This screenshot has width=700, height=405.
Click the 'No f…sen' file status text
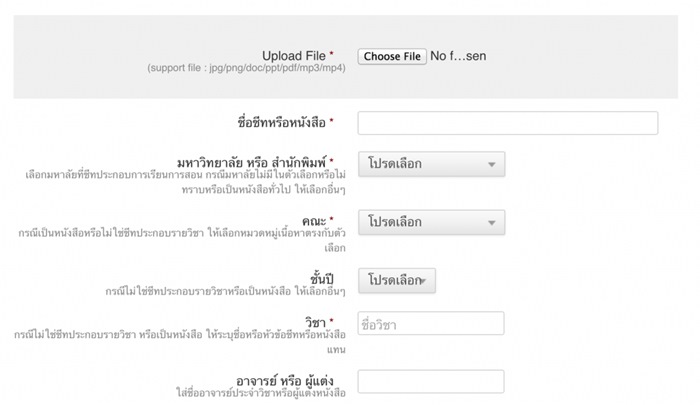pyautogui.click(x=458, y=56)
